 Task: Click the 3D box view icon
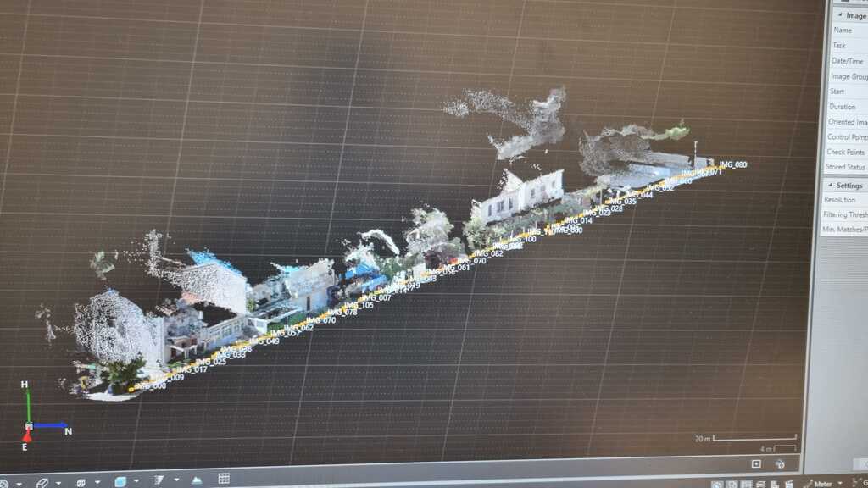click(81, 482)
